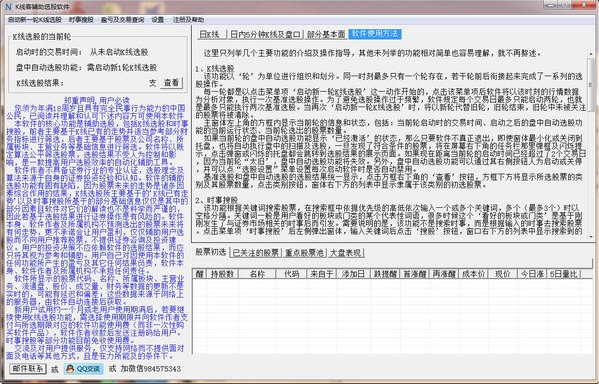
Task: Click the help text scrollbar down arrow
Action: click(x=591, y=237)
